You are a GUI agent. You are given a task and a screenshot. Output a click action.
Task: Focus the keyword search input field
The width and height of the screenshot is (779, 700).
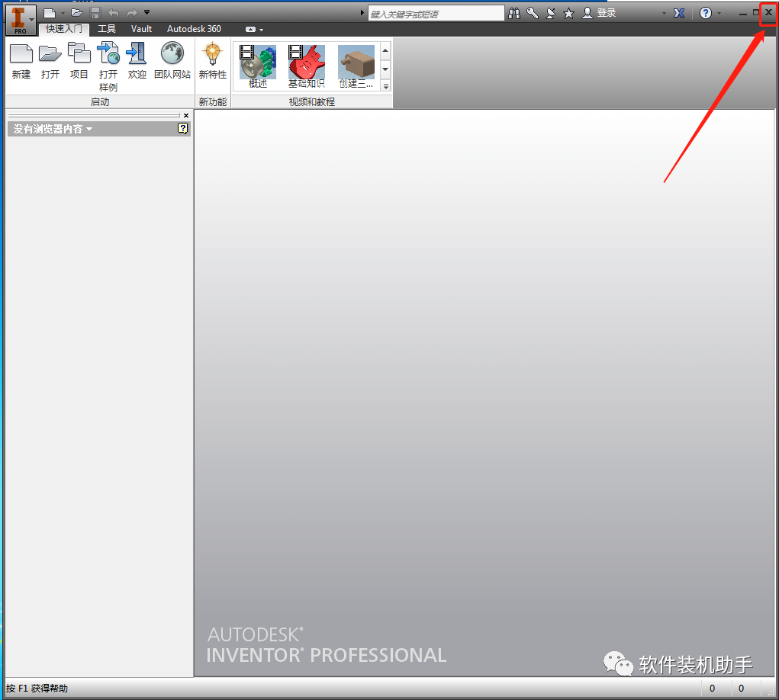(x=436, y=14)
